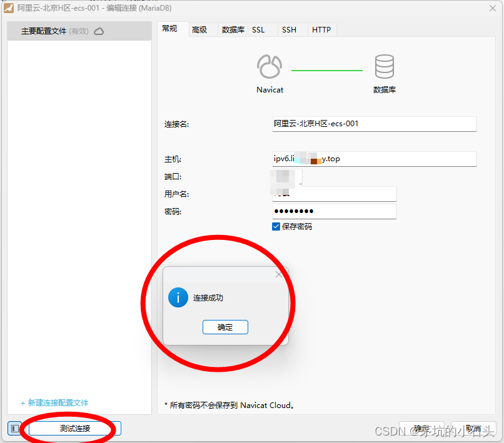Click the cloud icon beside 主要配置文件
Viewport: 504px width, 443px height.
click(99, 31)
